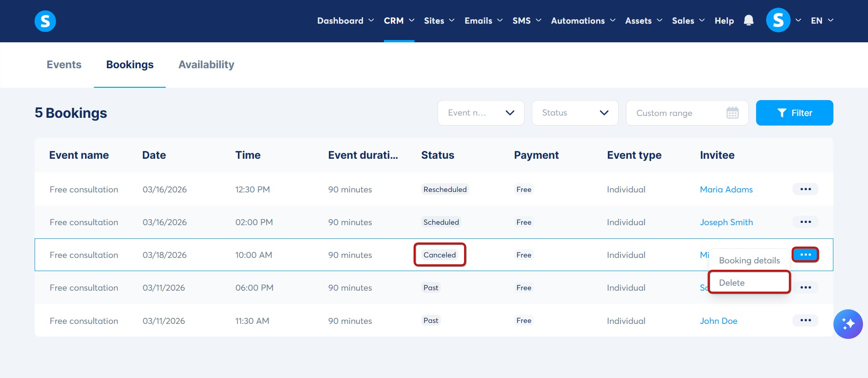868x378 pixels.
Task: Choose Booking details from context menu
Action: [x=749, y=260]
